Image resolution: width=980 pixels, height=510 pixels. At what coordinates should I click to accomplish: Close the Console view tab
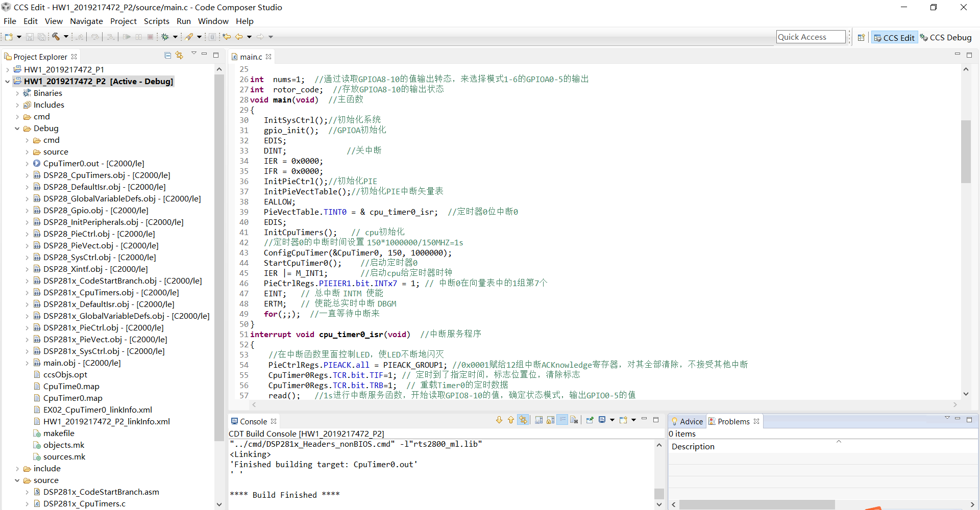click(x=274, y=421)
